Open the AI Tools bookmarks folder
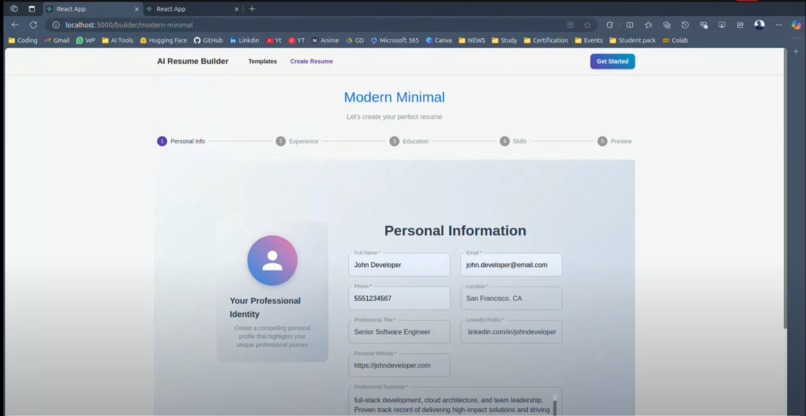The width and height of the screenshot is (806, 416). (117, 40)
